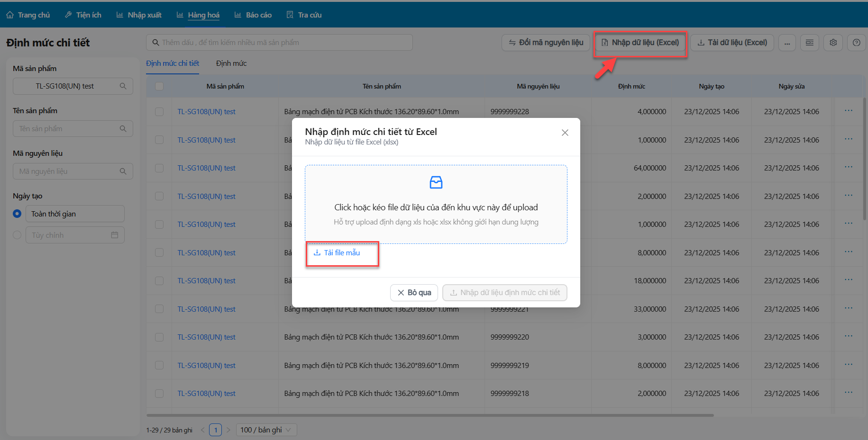Open the 100 / bản ghi page size dropdown
The width and height of the screenshot is (868, 440).
(266, 430)
